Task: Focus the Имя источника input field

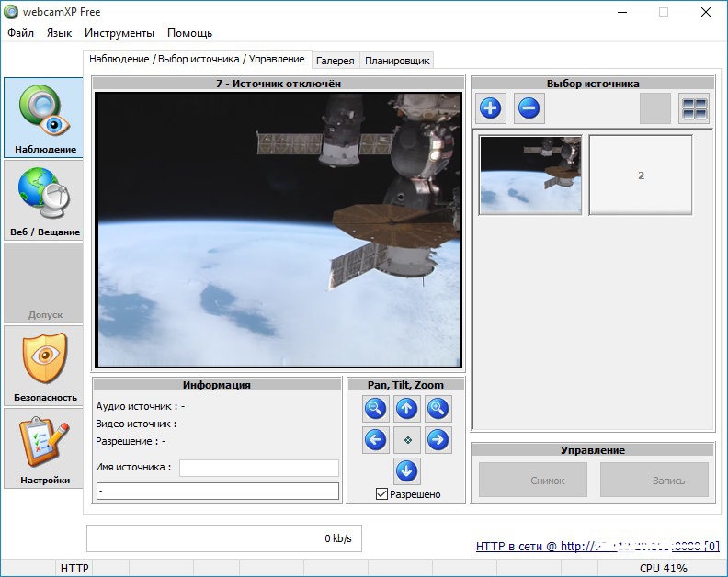Action: coord(259,468)
